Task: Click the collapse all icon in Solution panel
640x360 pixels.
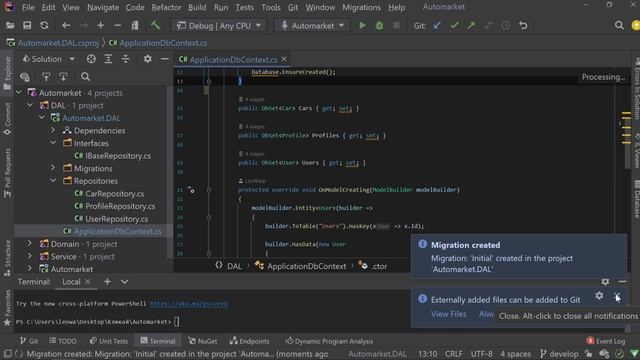Action: 125,59
